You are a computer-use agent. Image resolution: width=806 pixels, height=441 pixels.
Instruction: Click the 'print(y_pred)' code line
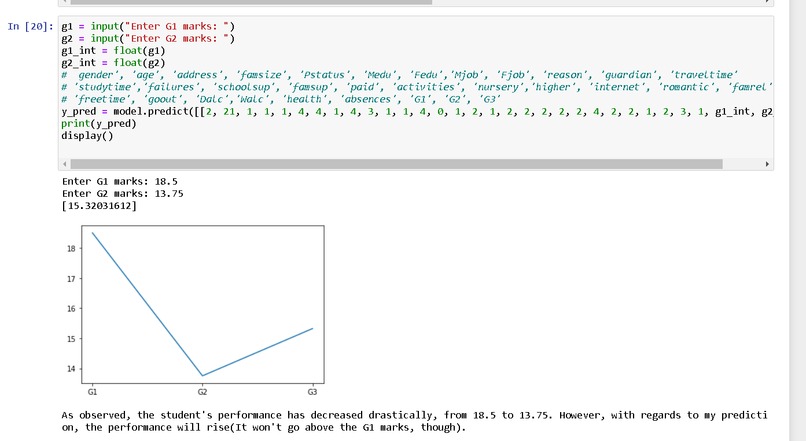[x=99, y=124]
